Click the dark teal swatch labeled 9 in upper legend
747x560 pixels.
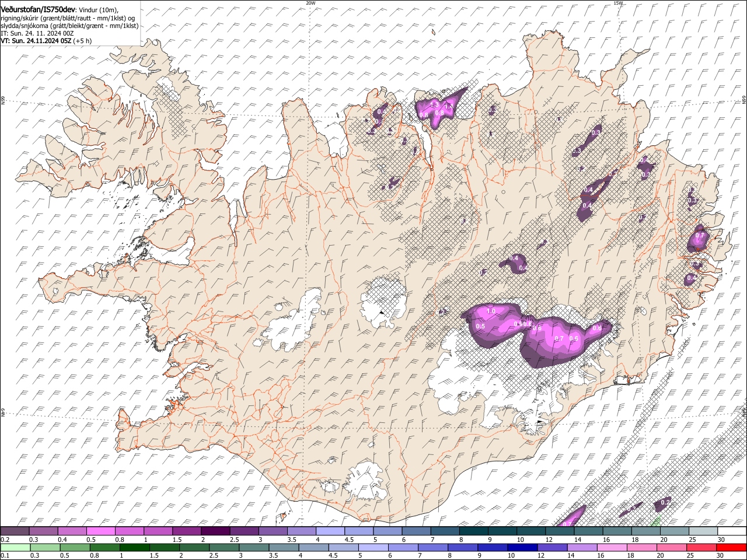502,531
